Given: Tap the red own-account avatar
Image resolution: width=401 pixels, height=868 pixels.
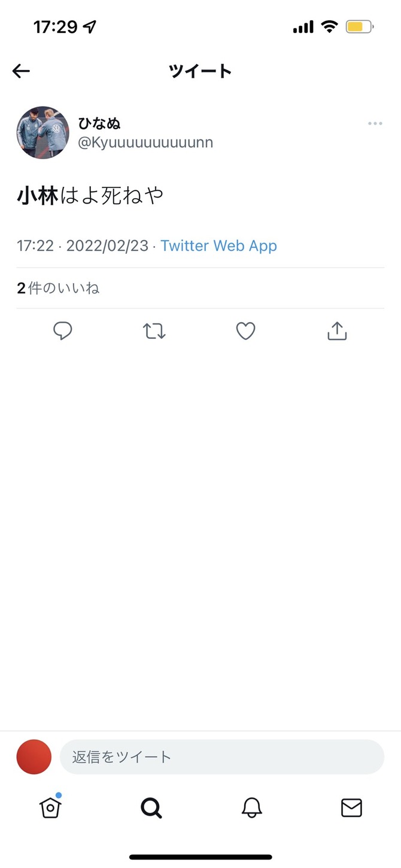Looking at the screenshot, I should click(x=34, y=757).
